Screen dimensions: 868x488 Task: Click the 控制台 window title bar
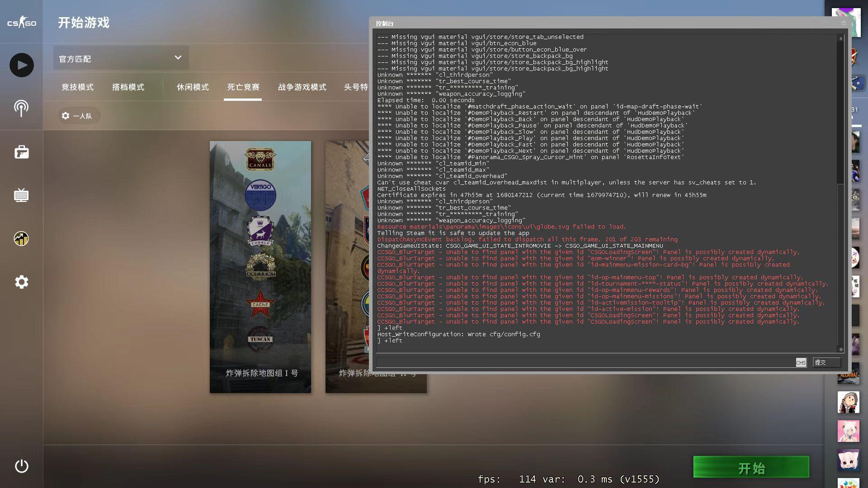pyautogui.click(x=606, y=23)
